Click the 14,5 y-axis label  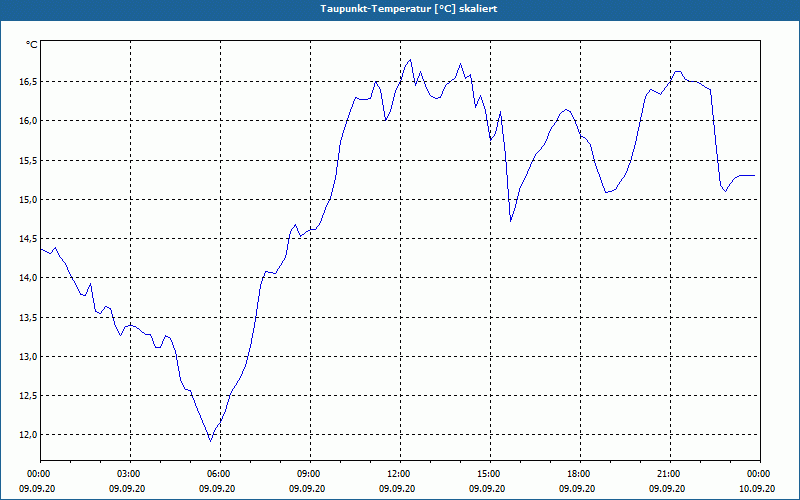pos(28,239)
